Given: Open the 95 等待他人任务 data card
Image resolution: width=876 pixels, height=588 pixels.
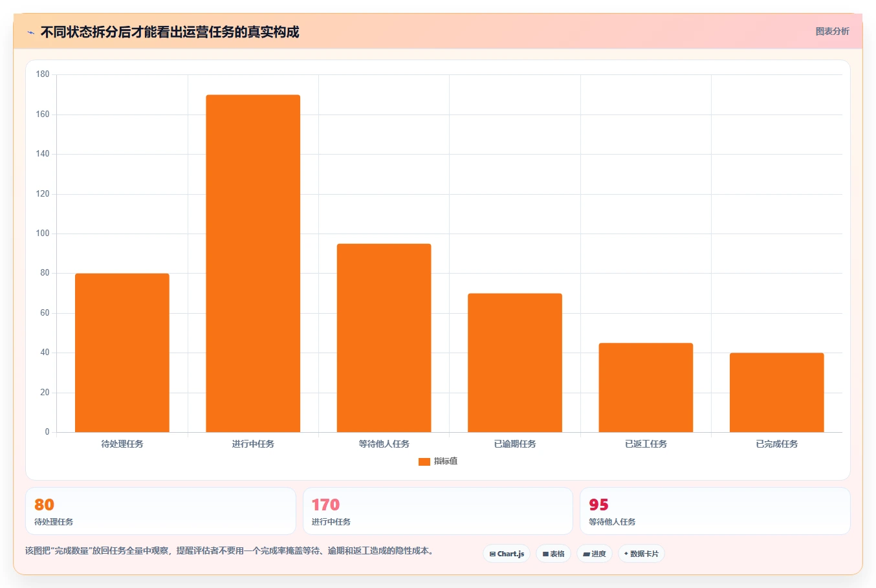Looking at the screenshot, I should 715,511.
